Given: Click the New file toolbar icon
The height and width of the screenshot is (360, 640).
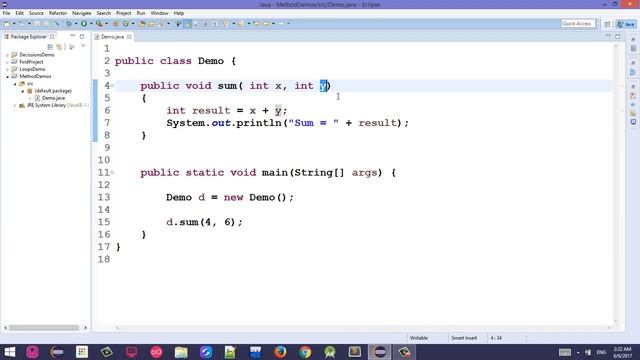Looking at the screenshot, I should (x=7, y=24).
